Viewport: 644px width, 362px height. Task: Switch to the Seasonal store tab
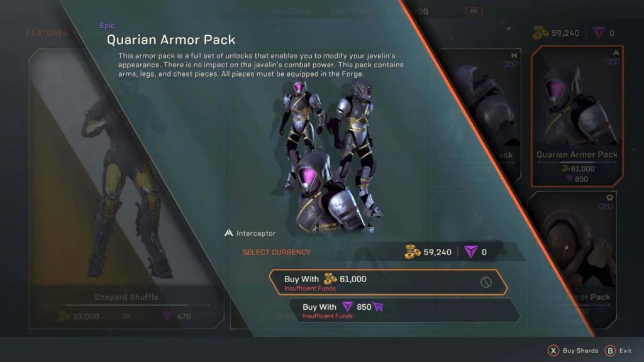[293, 11]
